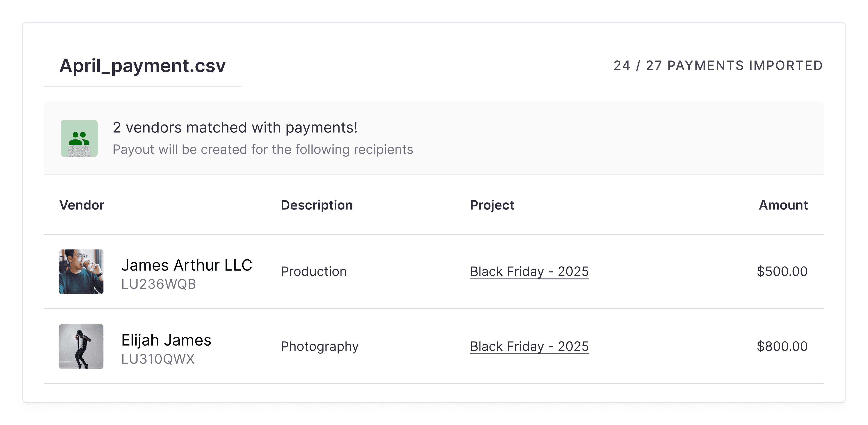The width and height of the screenshot is (868, 425).
Task: Select the Elijah James vendor name
Action: tap(166, 340)
